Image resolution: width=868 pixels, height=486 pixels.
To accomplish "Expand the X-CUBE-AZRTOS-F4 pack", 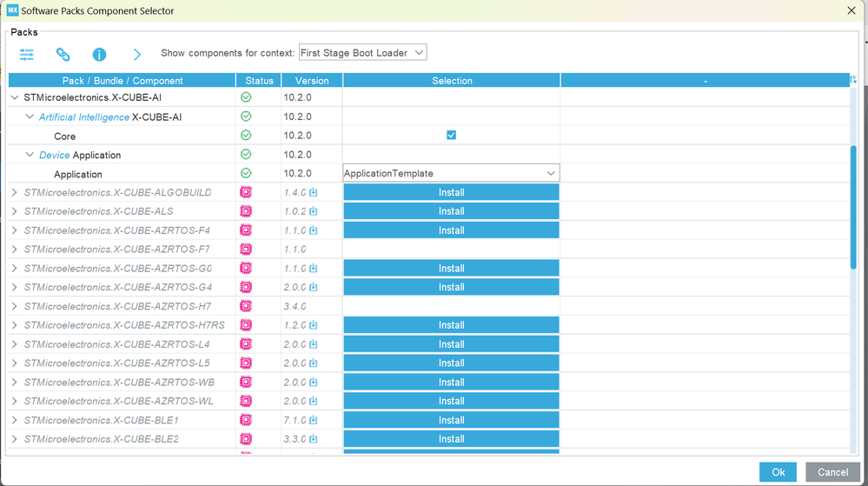I will point(15,230).
